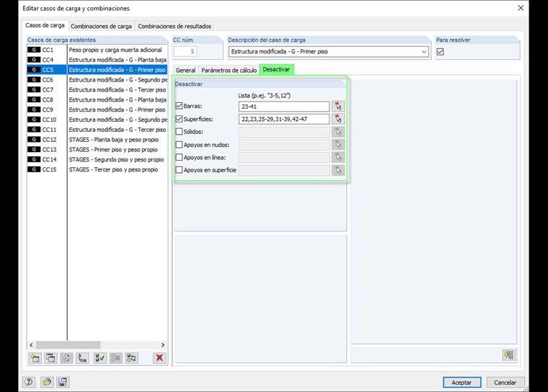Select CC15 STAGES Tercer piso row
The image size is (548, 392).
click(97, 169)
